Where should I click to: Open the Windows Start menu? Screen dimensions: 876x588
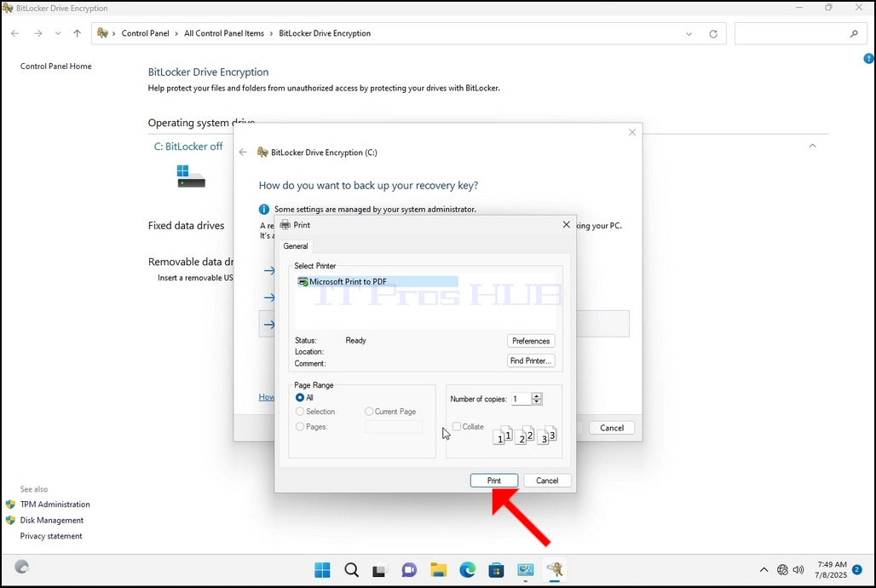coord(322,570)
